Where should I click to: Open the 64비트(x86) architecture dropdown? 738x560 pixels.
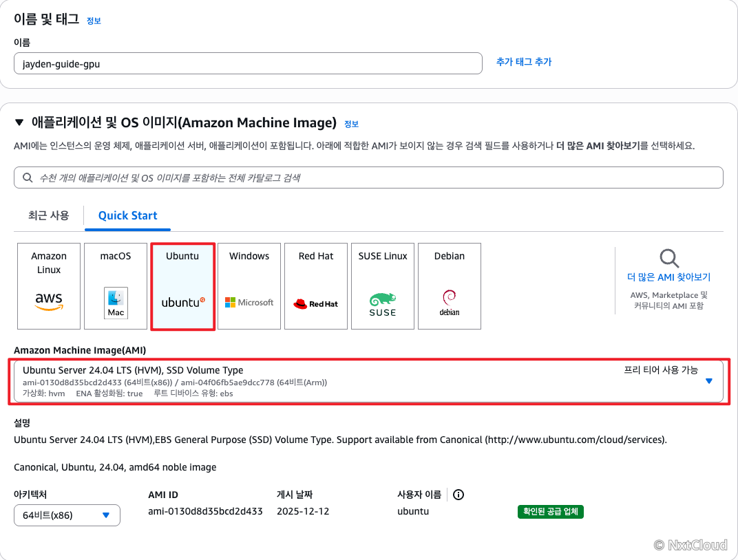pyautogui.click(x=67, y=515)
